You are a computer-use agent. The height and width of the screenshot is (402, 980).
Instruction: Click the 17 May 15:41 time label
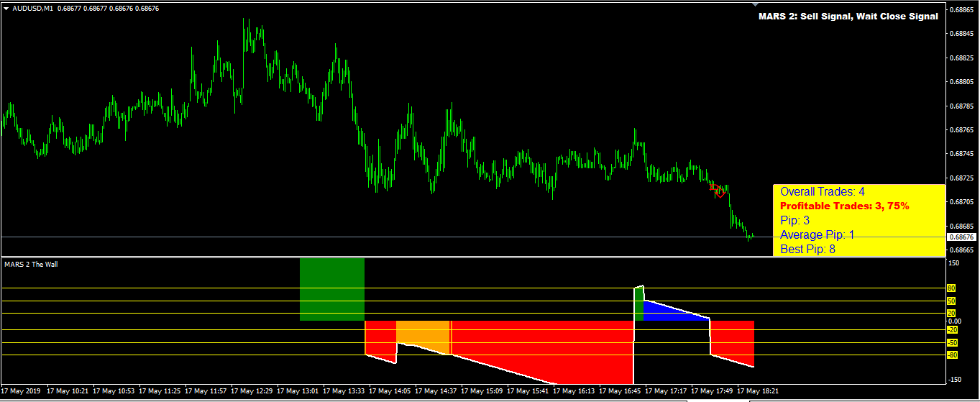(528, 391)
